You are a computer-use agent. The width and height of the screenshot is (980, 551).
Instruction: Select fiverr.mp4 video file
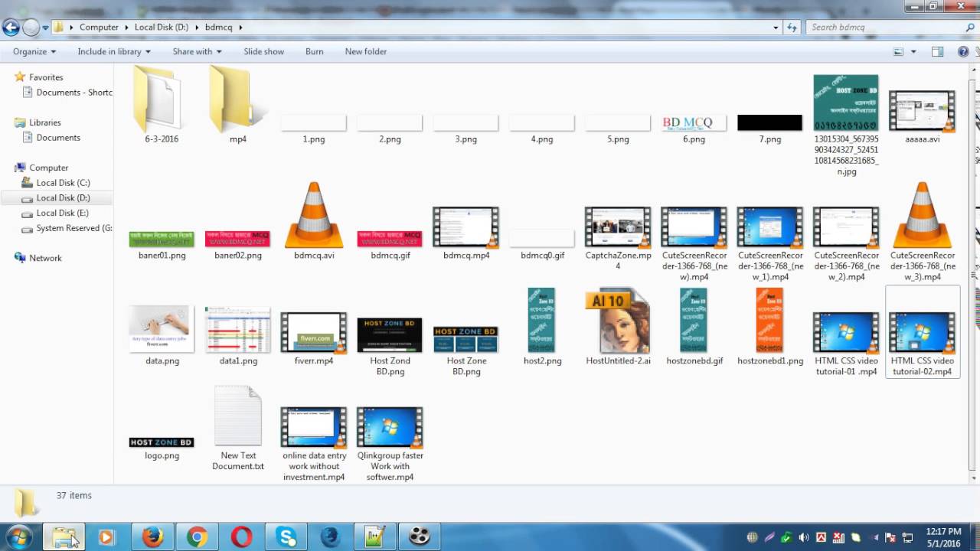coord(314,339)
